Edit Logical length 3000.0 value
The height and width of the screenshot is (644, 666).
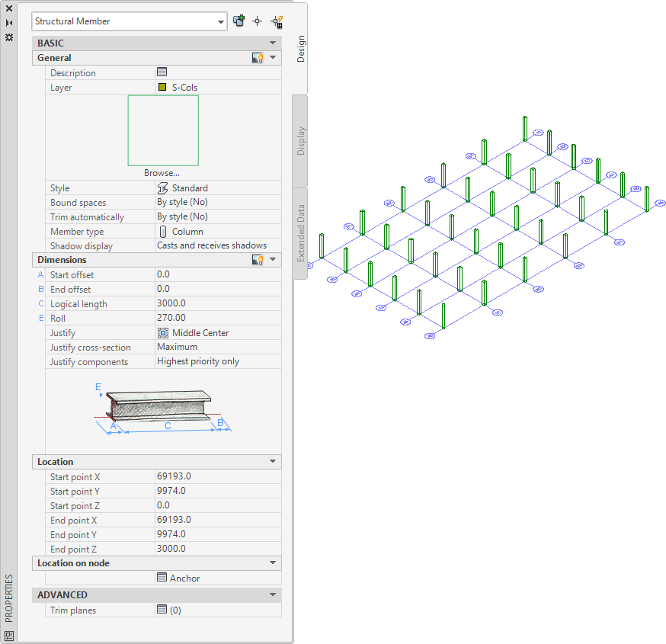pyautogui.click(x=218, y=303)
